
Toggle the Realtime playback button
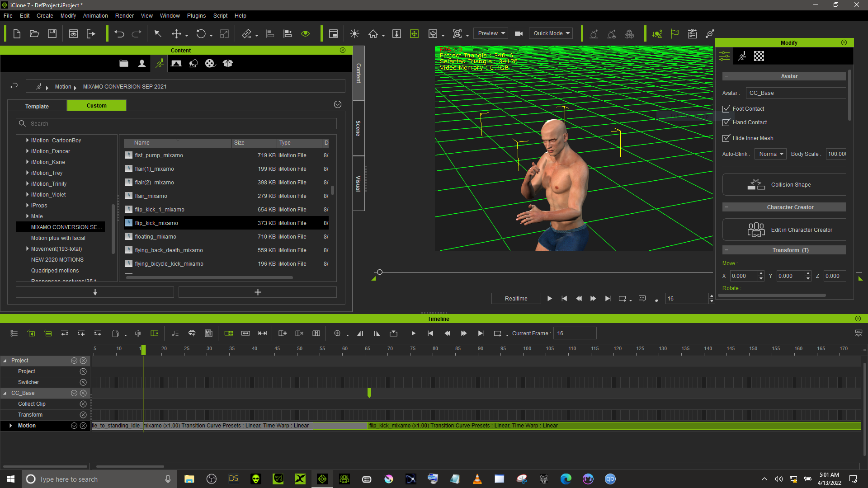[x=516, y=299]
